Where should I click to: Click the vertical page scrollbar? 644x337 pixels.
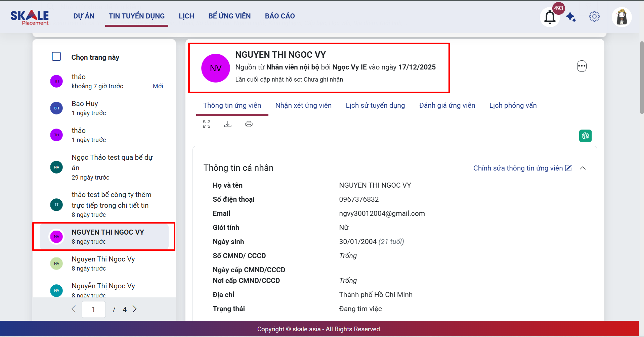pos(642,77)
